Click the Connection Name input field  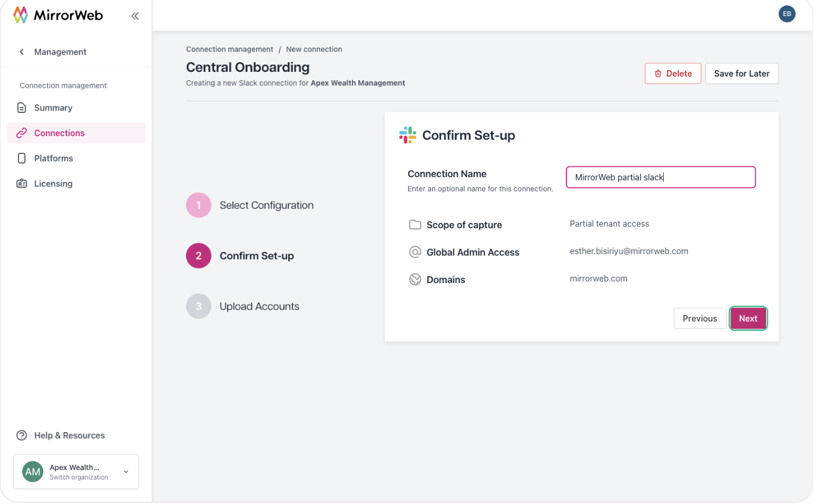tap(660, 177)
